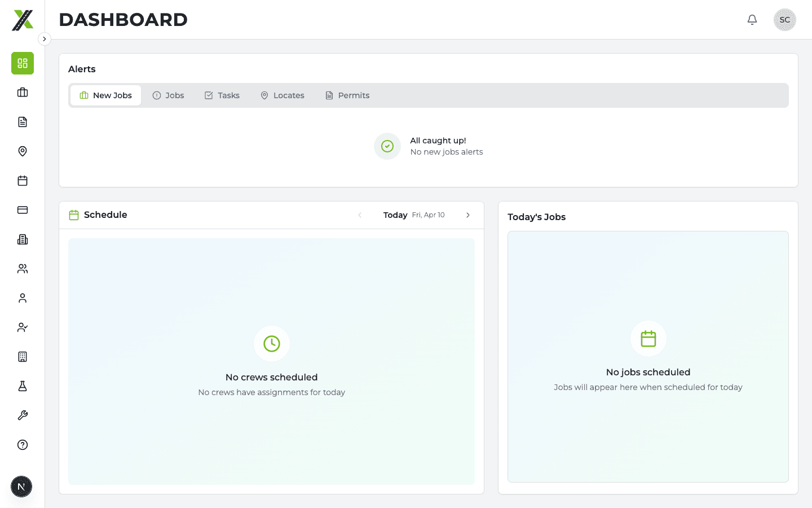Switch to the Permits alerts tab
The height and width of the screenshot is (508, 812).
(347, 95)
